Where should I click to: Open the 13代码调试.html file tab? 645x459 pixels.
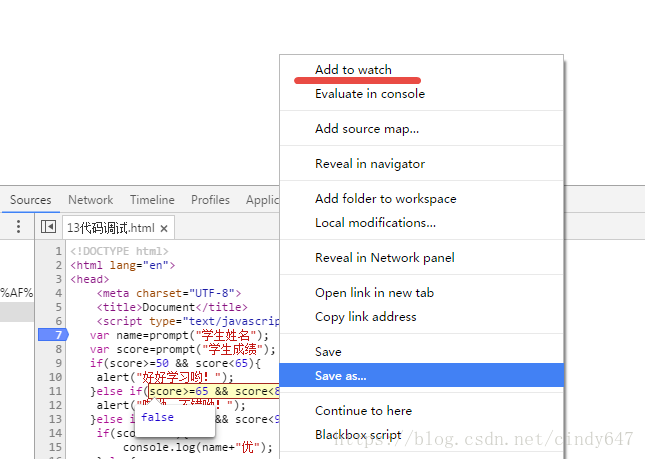point(111,228)
